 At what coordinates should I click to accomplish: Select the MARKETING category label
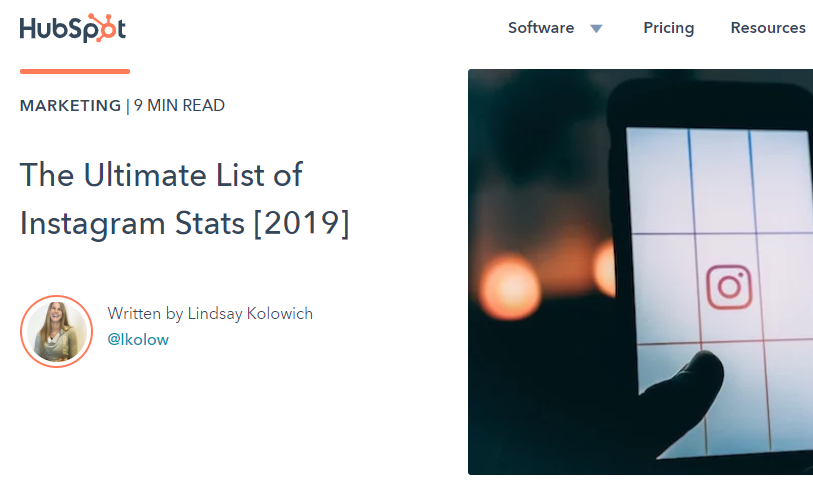pos(70,106)
